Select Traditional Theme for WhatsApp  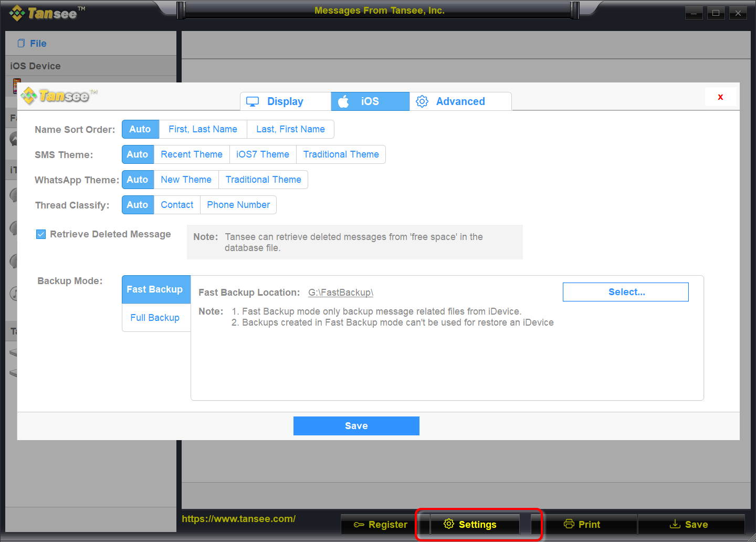(263, 180)
